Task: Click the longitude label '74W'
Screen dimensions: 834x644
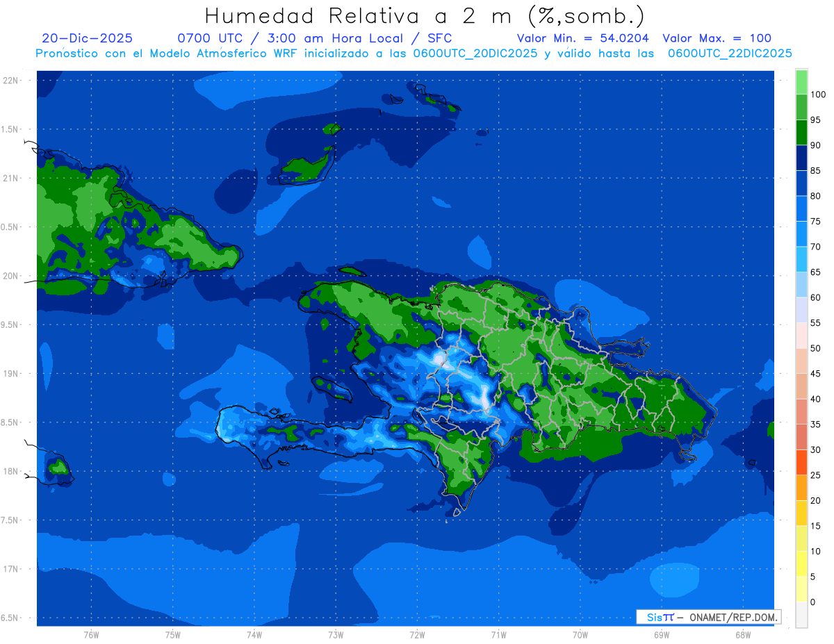Action: [x=254, y=634]
